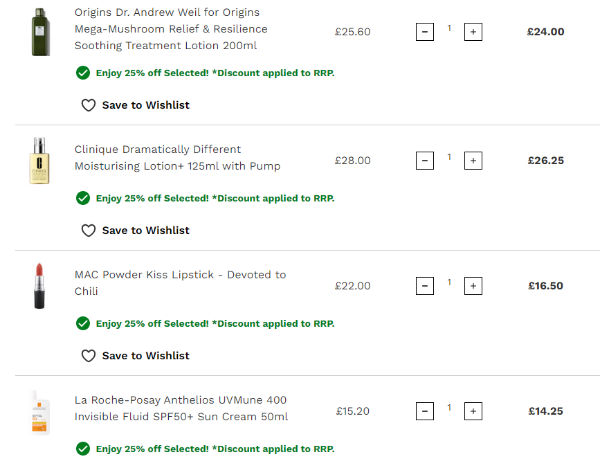Open Origins Mega-Mushroom product thumbnail
This screenshot has height=468, width=600.
pyautogui.click(x=39, y=32)
